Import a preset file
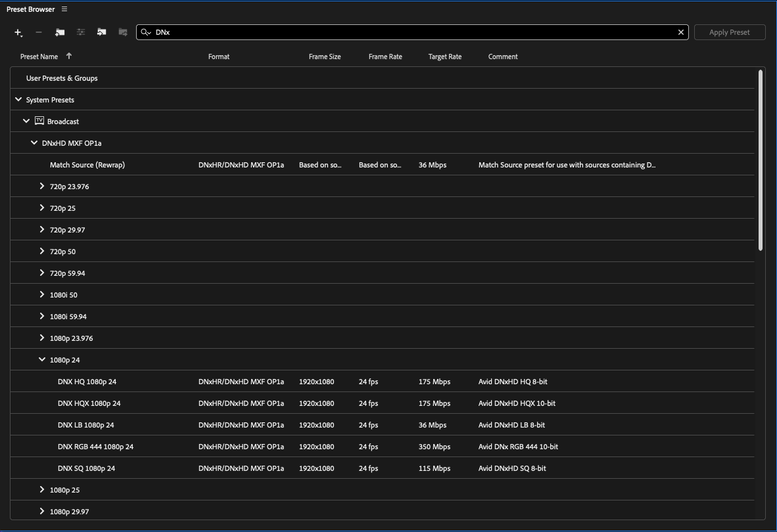Screen dimensions: 777x532 (101, 32)
